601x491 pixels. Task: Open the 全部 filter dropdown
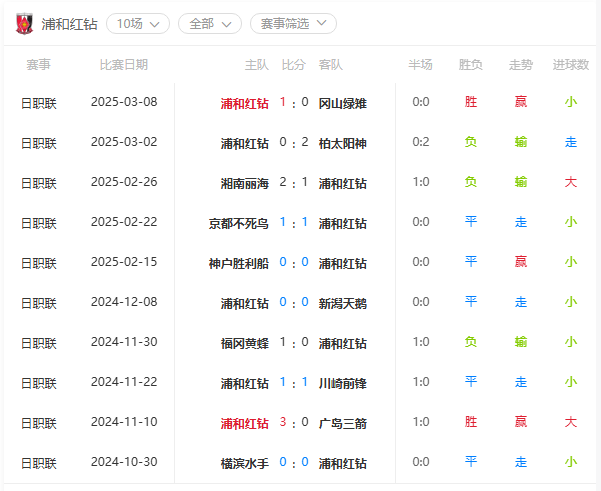coord(210,24)
